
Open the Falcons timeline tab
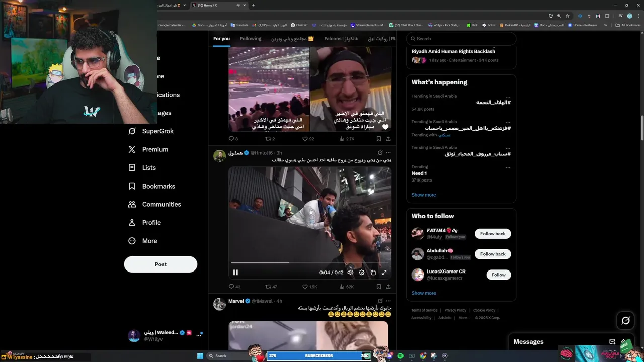[x=341, y=39]
